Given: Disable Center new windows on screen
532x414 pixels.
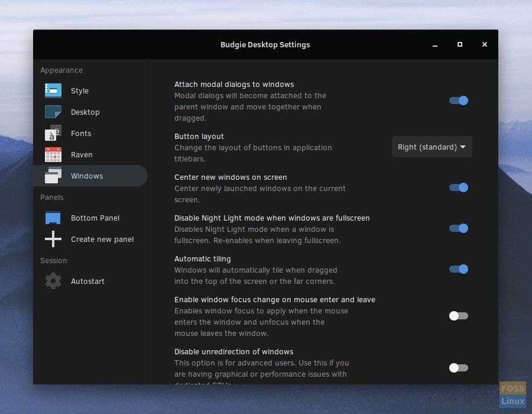Looking at the screenshot, I should coord(459,187).
